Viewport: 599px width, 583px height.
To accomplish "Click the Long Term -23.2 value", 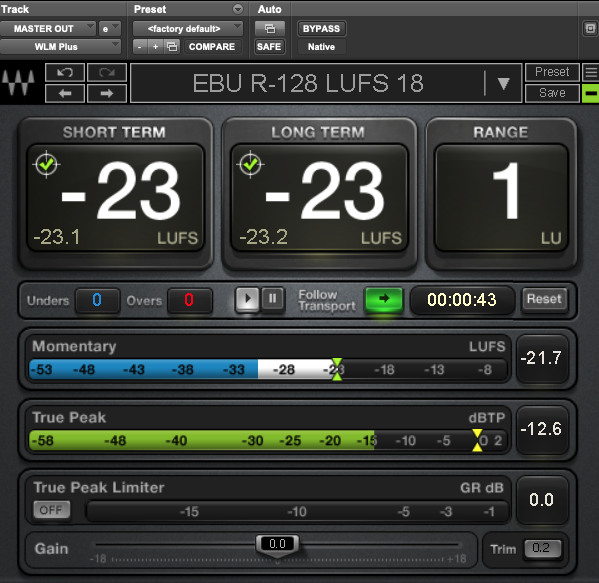I will click(263, 237).
